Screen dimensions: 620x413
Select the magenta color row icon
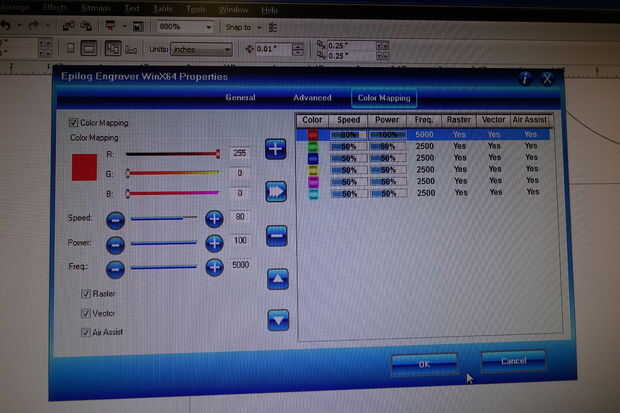pos(313,182)
